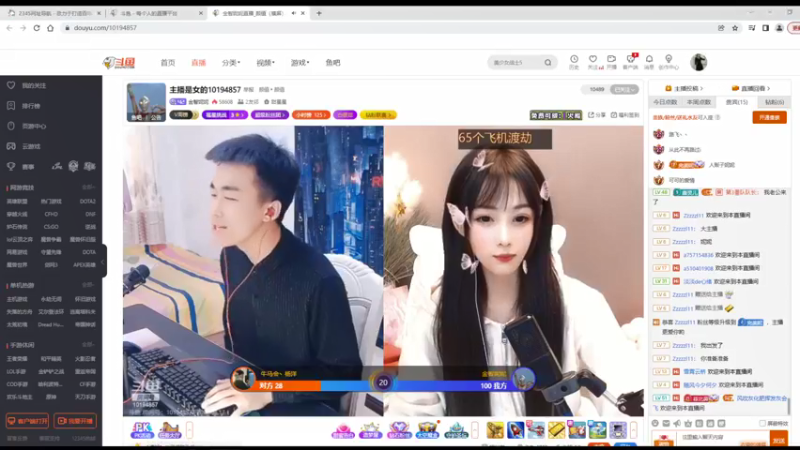
Task: Select the 直播 live navigation item
Action: [x=198, y=63]
